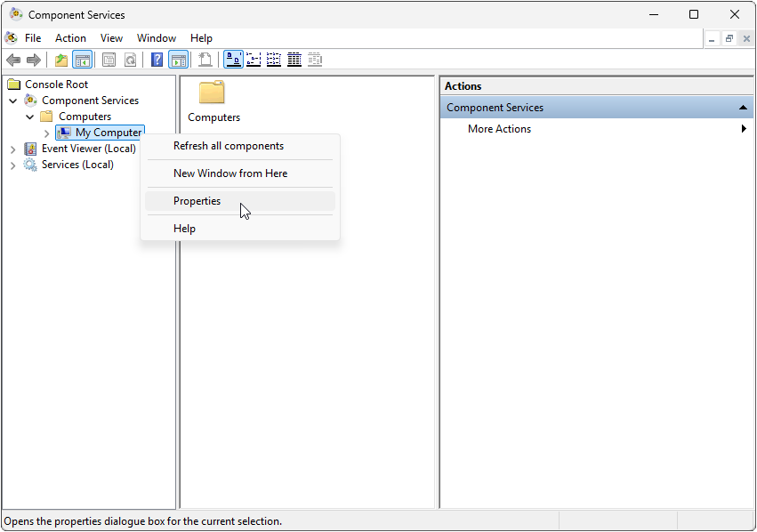
Task: Select the Computers folder in the middle pane
Action: coord(213,100)
